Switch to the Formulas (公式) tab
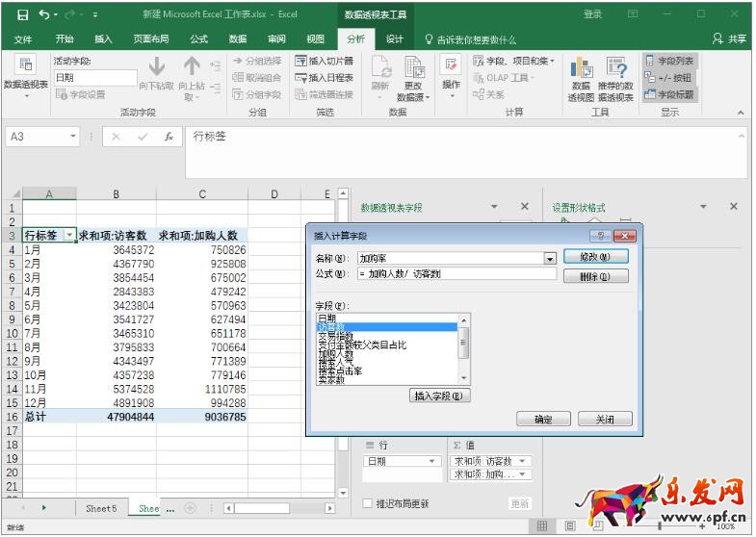756x537 pixels. [198, 39]
